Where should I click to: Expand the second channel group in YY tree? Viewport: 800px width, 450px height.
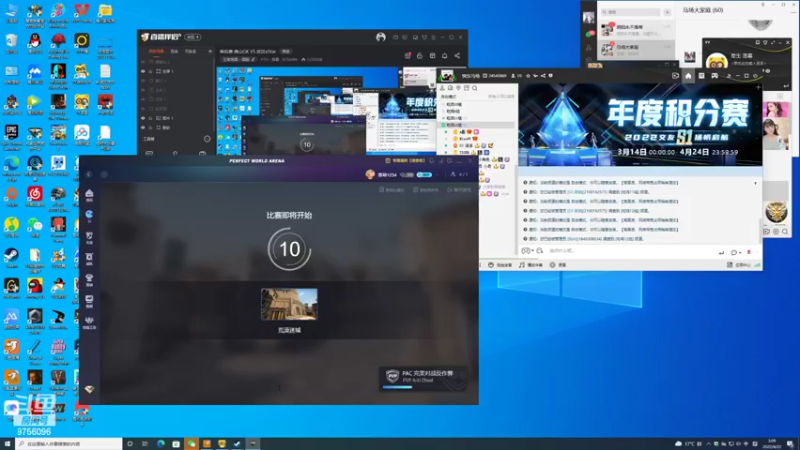(x=443, y=111)
